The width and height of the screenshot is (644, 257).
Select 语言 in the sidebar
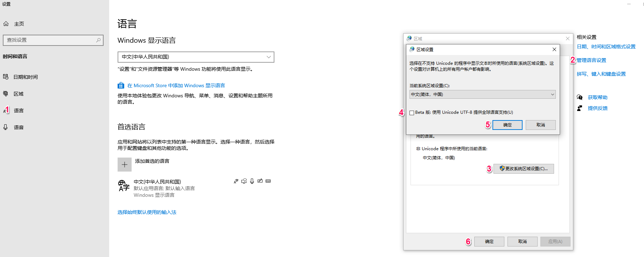19,111
